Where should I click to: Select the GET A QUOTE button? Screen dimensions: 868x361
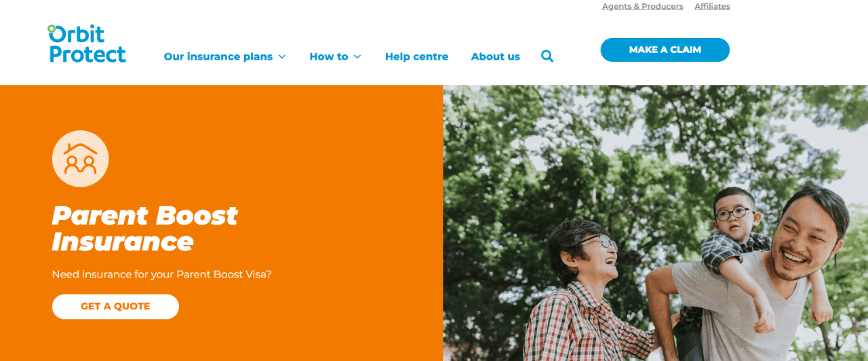(x=115, y=306)
